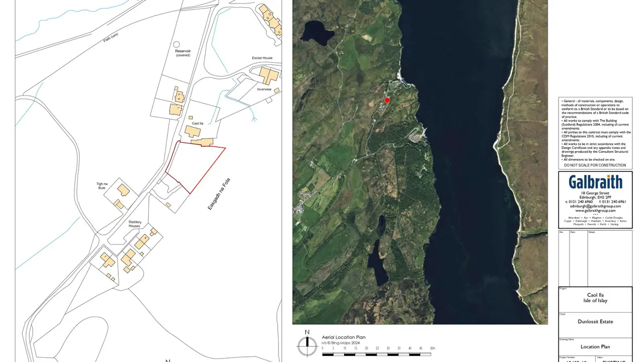
Task: Click the Aerial Location Plan caption
Action: 344,337
